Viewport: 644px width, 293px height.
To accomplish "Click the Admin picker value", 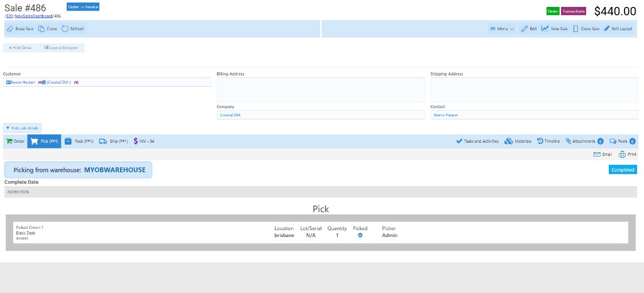I will coord(390,236).
